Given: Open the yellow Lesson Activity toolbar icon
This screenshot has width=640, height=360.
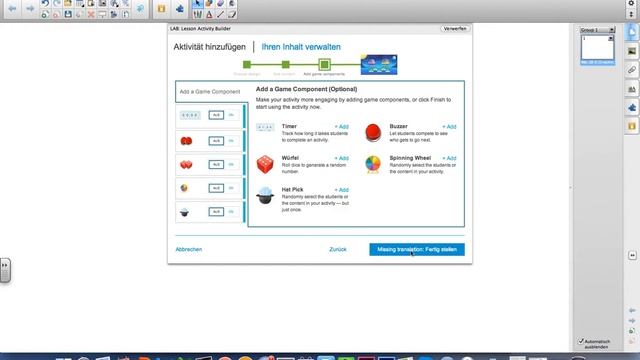Looking at the screenshot, I should pyautogui.click(x=162, y=9).
